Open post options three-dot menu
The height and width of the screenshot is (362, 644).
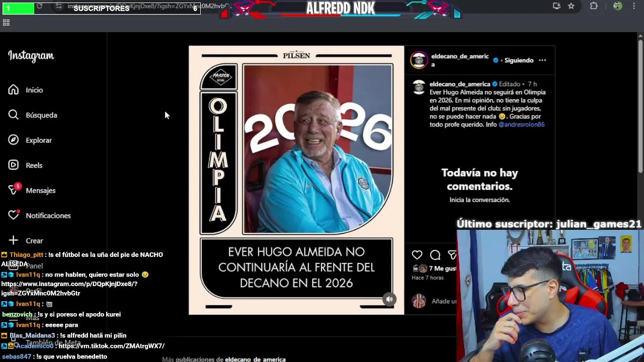542,60
